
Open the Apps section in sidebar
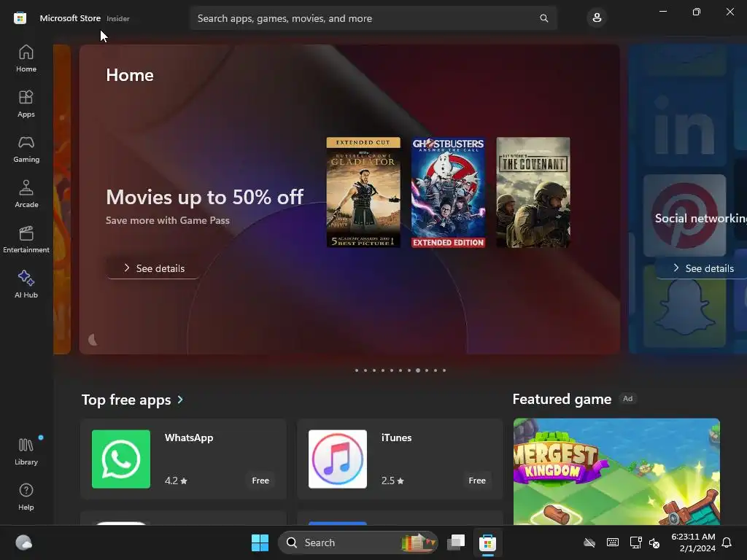26,104
